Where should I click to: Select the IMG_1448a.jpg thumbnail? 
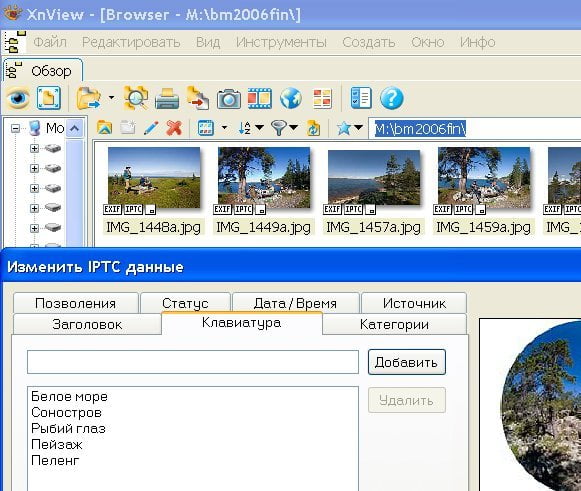(154, 178)
